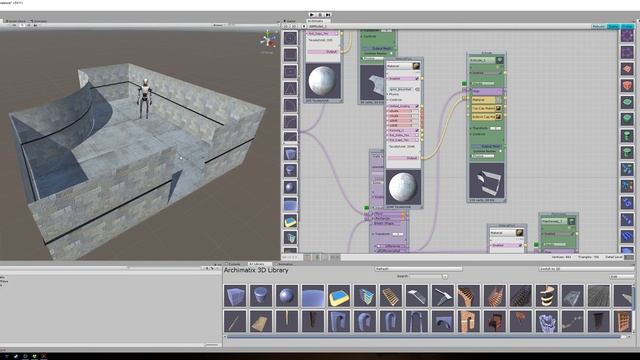This screenshot has width=640, height=360.
Task: Step one frame forward in Unity
Action: (x=328, y=14)
